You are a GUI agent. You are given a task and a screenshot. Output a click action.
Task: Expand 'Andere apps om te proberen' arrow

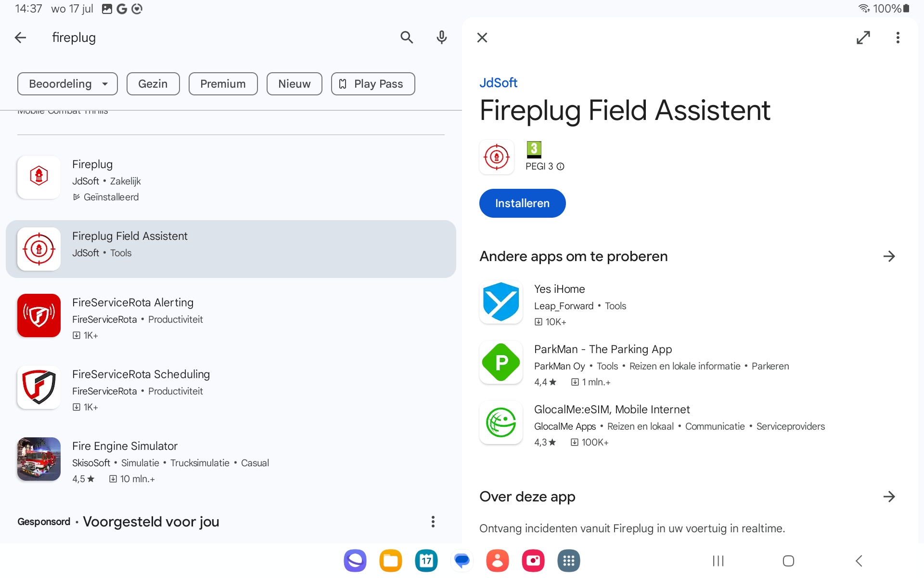889,256
